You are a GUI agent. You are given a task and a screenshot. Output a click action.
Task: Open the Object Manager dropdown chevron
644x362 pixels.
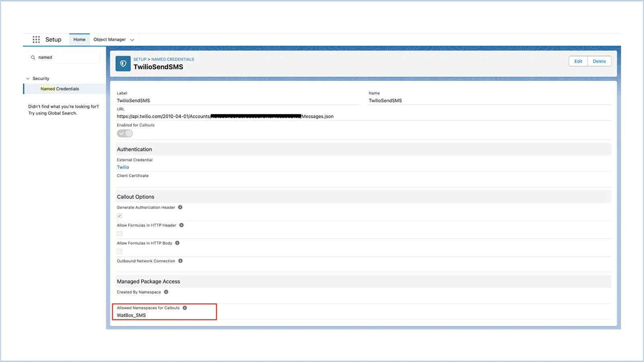(132, 40)
